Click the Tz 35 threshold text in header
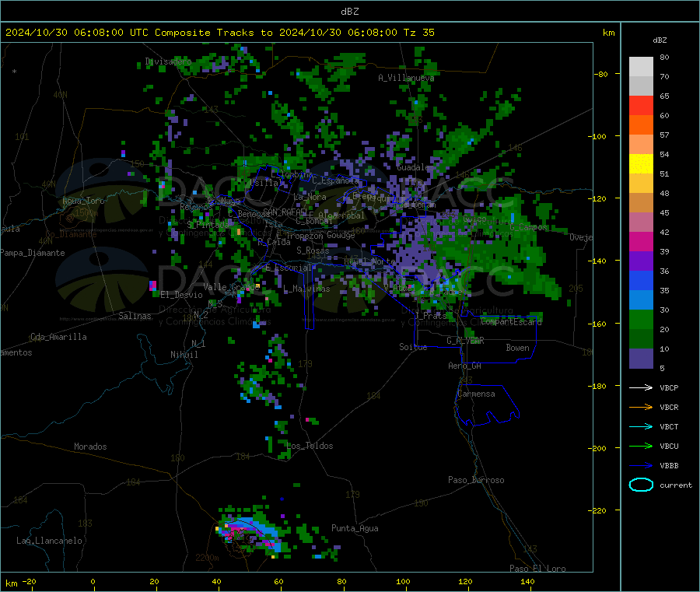Image resolution: width=700 pixels, height=592 pixels. [418, 33]
